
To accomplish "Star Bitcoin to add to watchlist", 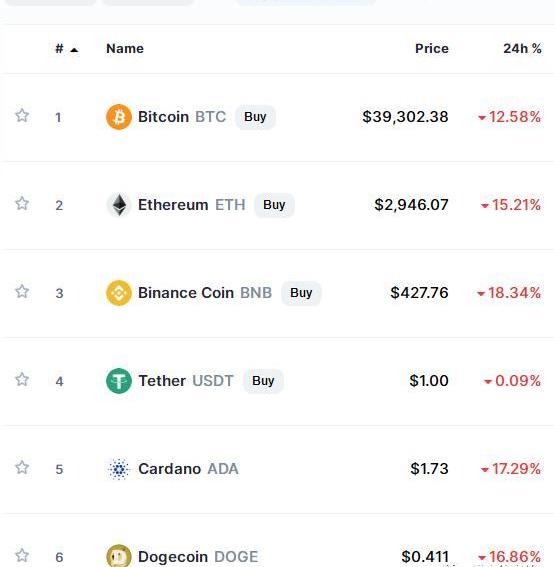I will 22,115.
